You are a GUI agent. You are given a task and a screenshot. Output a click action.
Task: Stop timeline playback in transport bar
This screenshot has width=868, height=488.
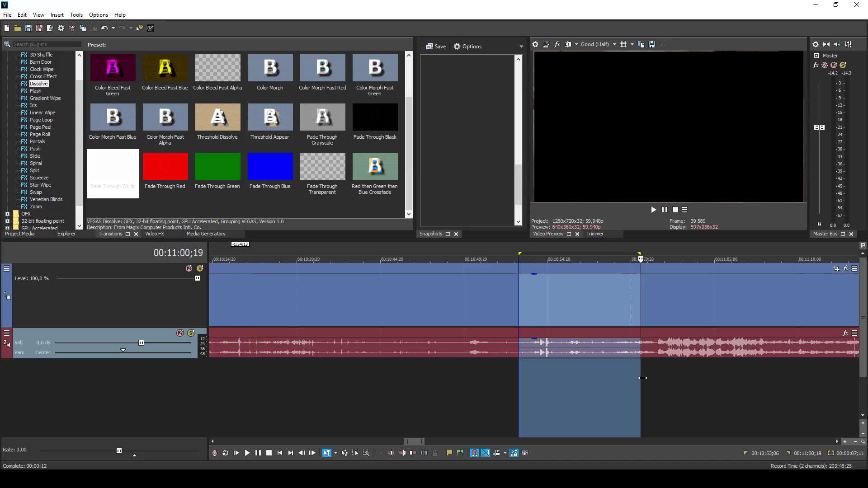click(269, 453)
